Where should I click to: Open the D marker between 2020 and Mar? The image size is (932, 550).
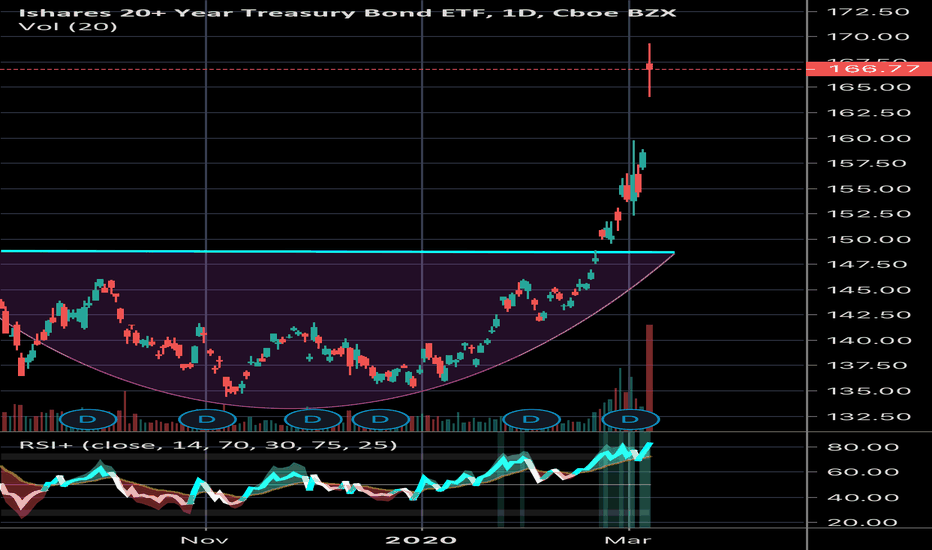click(531, 419)
